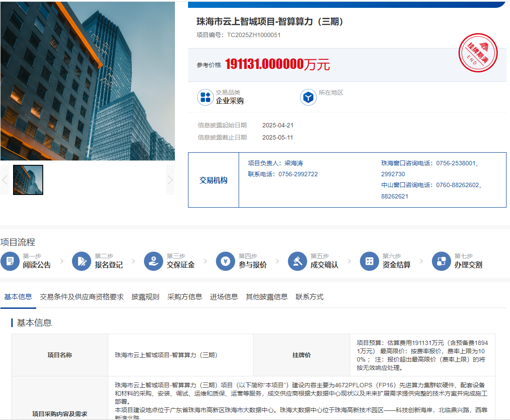Viewport: 510px width, 420px height.
Task: Open the 交易条件及供应商资格要求 tab
Action: (82, 297)
